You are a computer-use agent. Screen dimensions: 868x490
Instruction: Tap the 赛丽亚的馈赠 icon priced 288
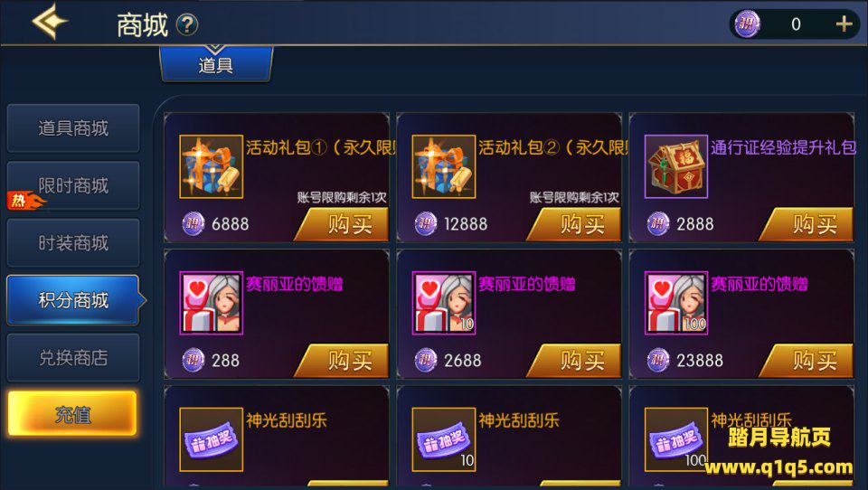tap(211, 303)
